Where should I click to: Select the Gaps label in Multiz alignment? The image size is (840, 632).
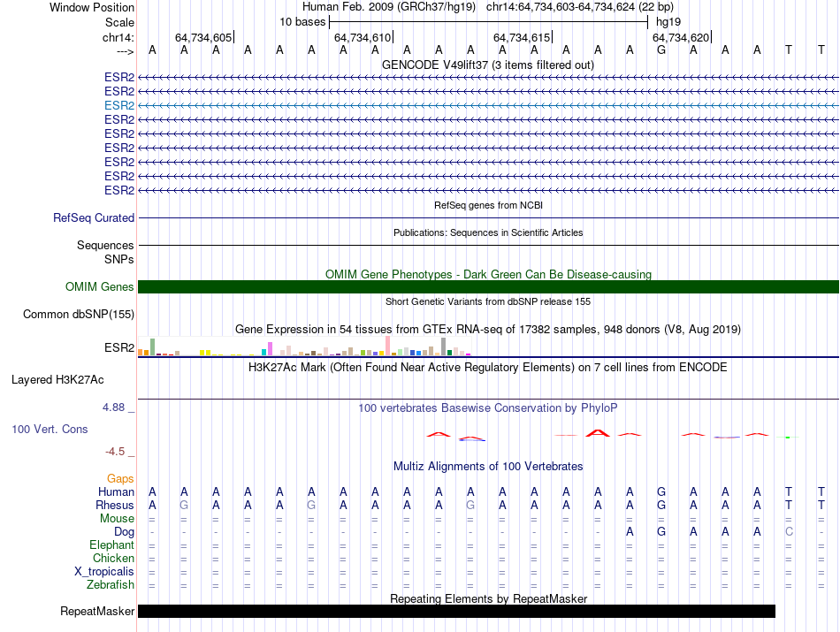[x=120, y=478]
